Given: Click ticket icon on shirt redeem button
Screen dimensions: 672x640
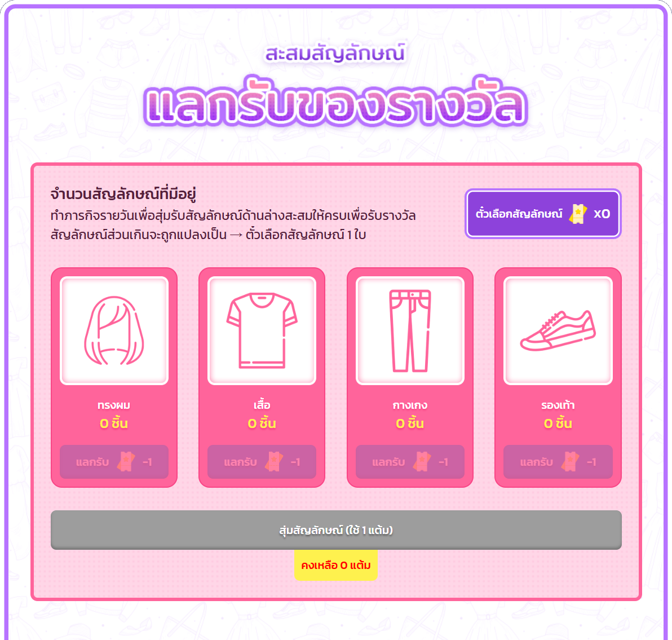Looking at the screenshot, I should point(274,462).
